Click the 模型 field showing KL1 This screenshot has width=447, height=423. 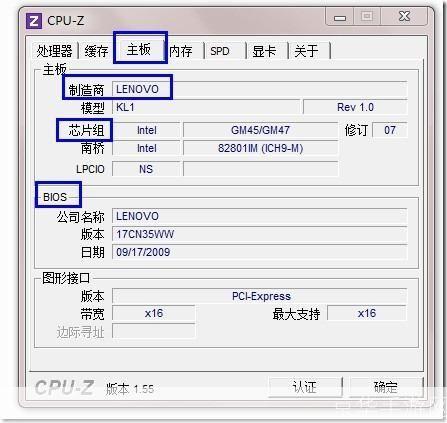(206, 107)
